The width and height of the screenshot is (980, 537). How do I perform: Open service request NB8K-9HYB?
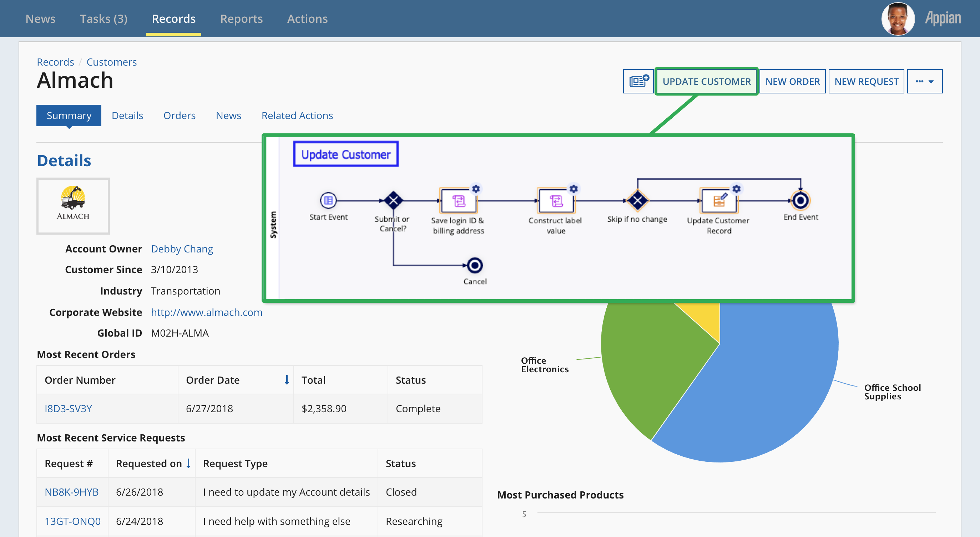71,492
